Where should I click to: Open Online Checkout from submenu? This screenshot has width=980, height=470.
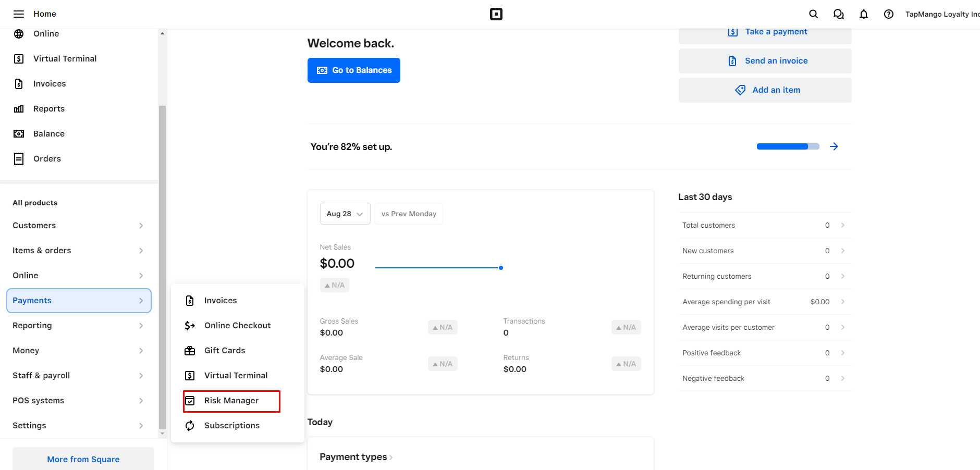coord(238,326)
